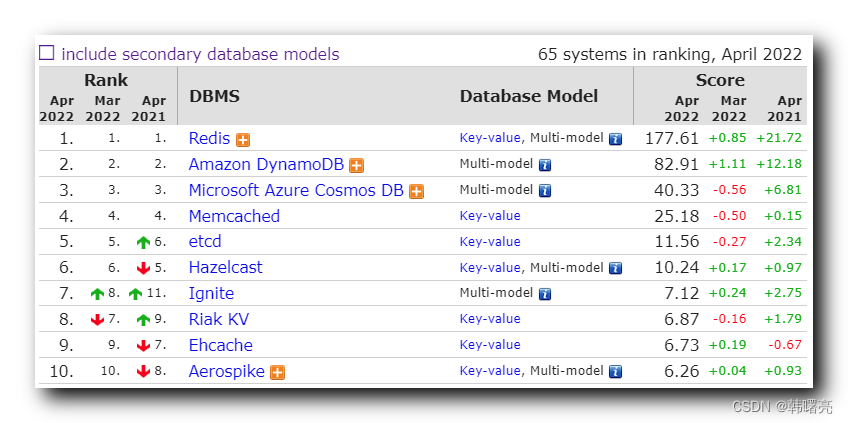Screen dimensions: 848x423
Task: Click the info icon in Hazelcast row
Action: [x=616, y=268]
